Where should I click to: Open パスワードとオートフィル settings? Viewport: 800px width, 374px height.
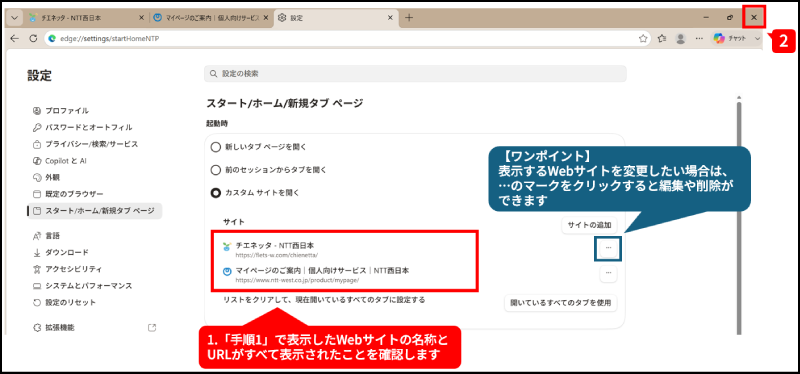click(82, 128)
